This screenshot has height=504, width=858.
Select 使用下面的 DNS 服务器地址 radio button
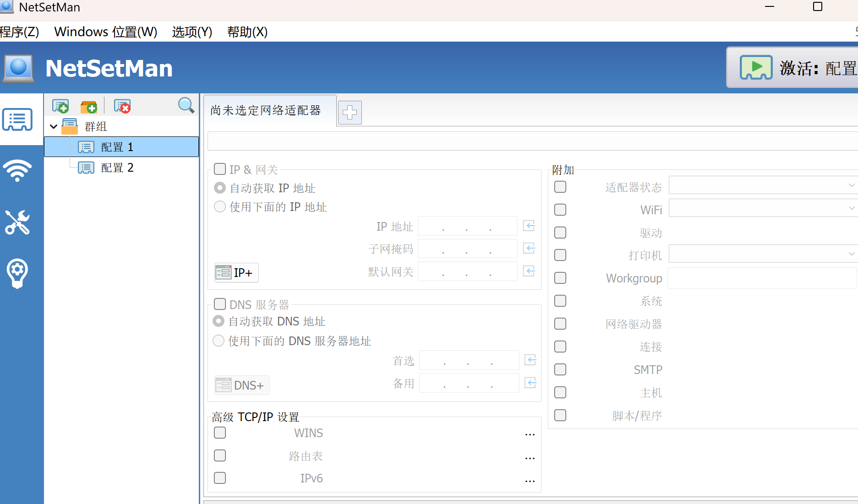(x=219, y=341)
